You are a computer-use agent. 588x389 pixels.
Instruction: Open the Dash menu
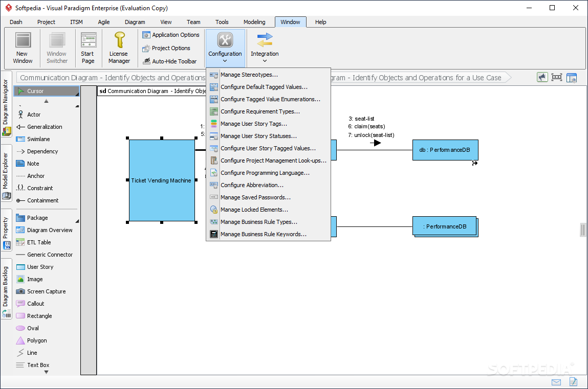[x=16, y=22]
